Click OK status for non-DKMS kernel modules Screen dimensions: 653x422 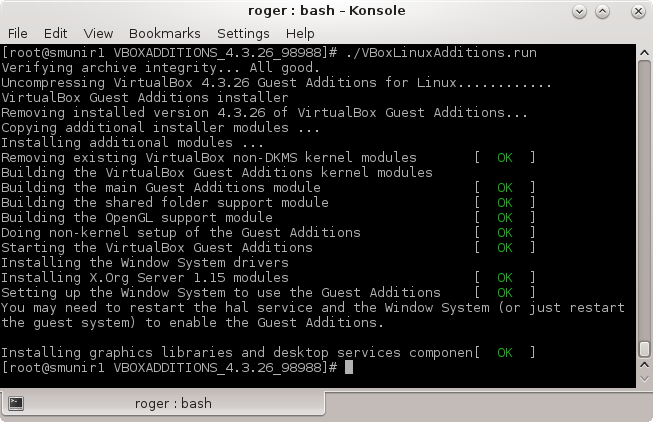point(505,157)
